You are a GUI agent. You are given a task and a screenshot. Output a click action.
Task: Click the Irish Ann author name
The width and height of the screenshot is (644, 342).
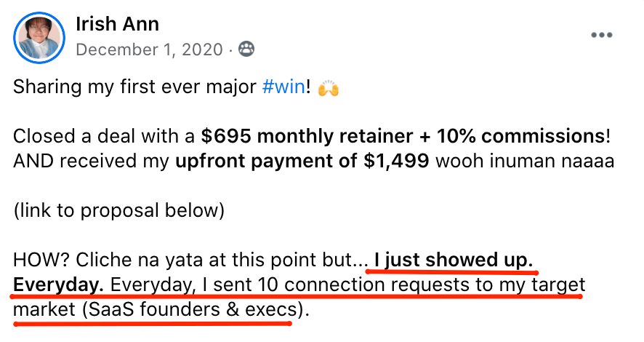[117, 24]
